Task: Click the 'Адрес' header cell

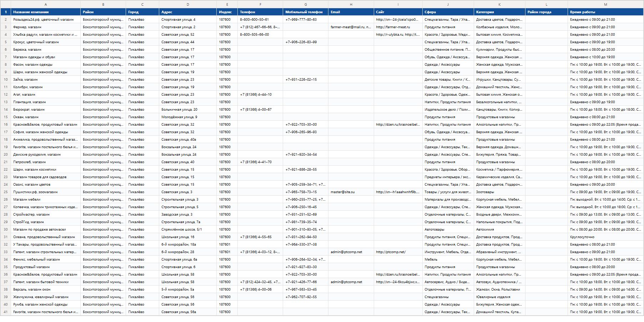Action: tap(188, 12)
